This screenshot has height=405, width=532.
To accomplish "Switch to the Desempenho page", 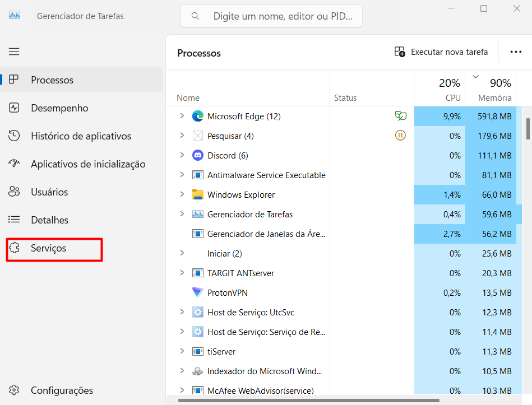I will [81, 108].
